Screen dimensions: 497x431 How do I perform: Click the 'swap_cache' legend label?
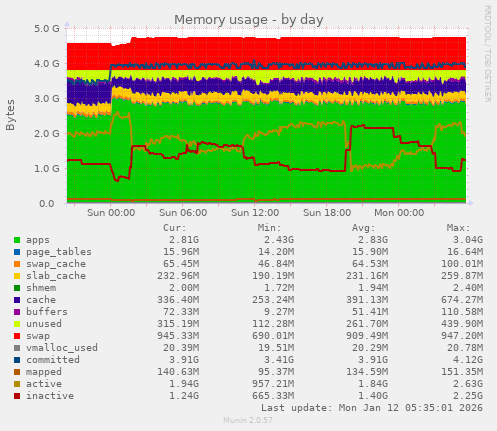pyautogui.click(x=56, y=264)
